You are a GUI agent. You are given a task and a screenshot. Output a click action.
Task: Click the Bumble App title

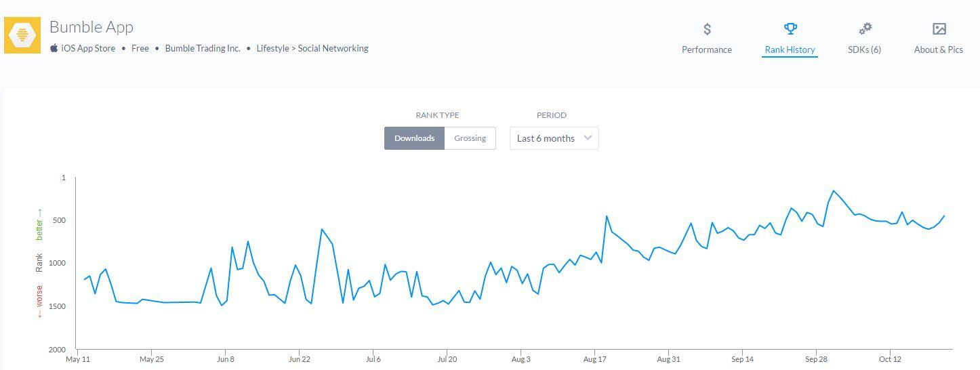tap(91, 27)
